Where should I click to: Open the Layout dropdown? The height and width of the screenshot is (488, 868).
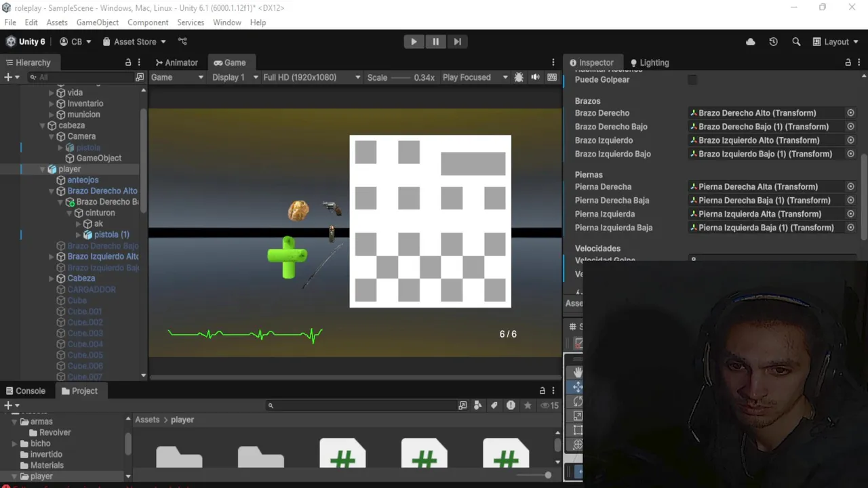(x=835, y=41)
